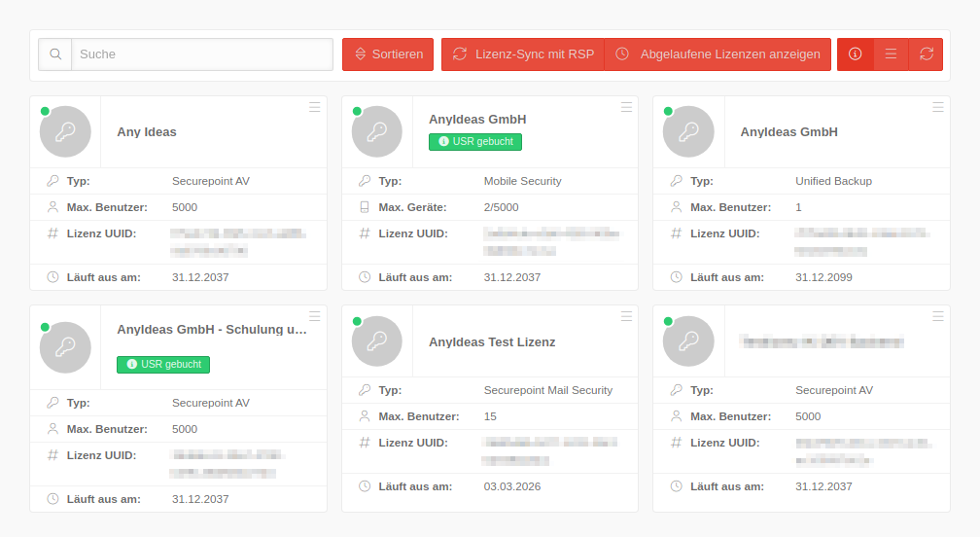Show expired licenses via Abgelaufene Lizenzen anzeigen

[x=718, y=54]
